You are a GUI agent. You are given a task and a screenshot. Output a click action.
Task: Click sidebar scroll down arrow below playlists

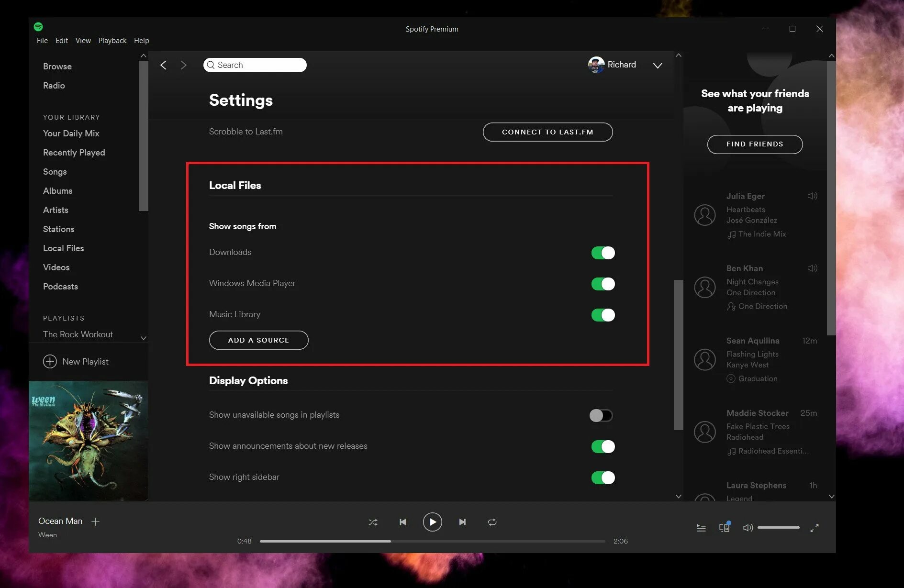pos(143,338)
